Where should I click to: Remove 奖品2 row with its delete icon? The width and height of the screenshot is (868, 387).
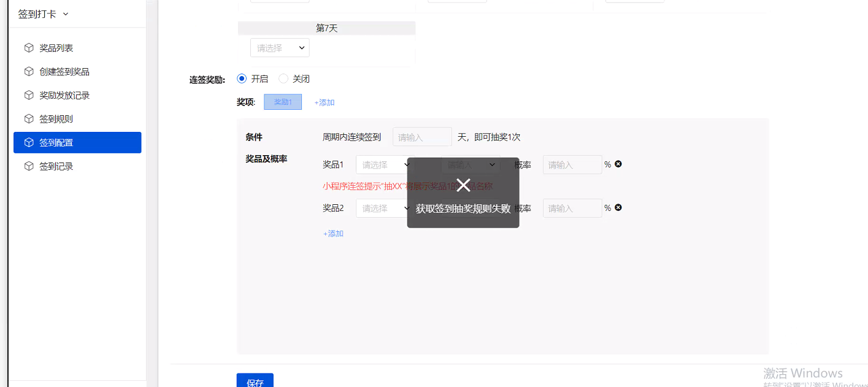(618, 207)
